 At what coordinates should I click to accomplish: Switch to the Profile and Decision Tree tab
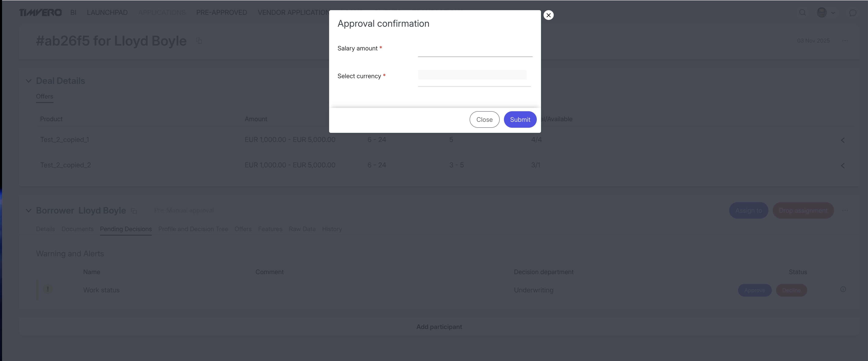tap(193, 229)
